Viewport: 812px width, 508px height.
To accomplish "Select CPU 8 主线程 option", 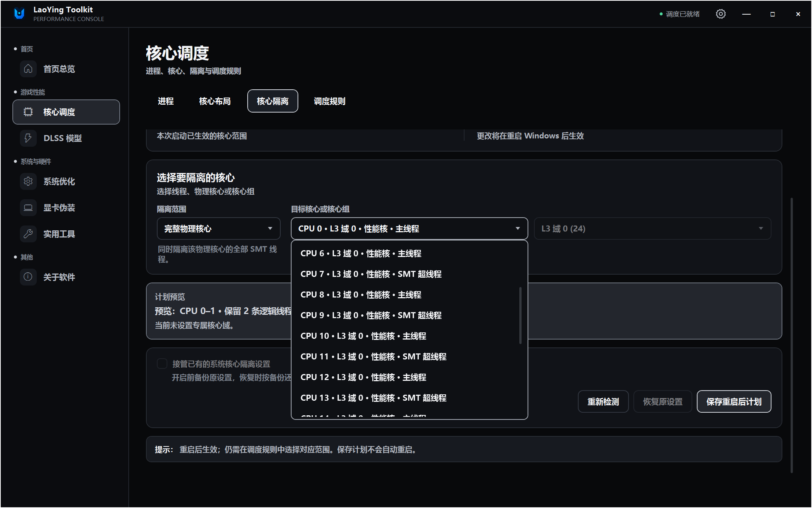I will [405, 295].
